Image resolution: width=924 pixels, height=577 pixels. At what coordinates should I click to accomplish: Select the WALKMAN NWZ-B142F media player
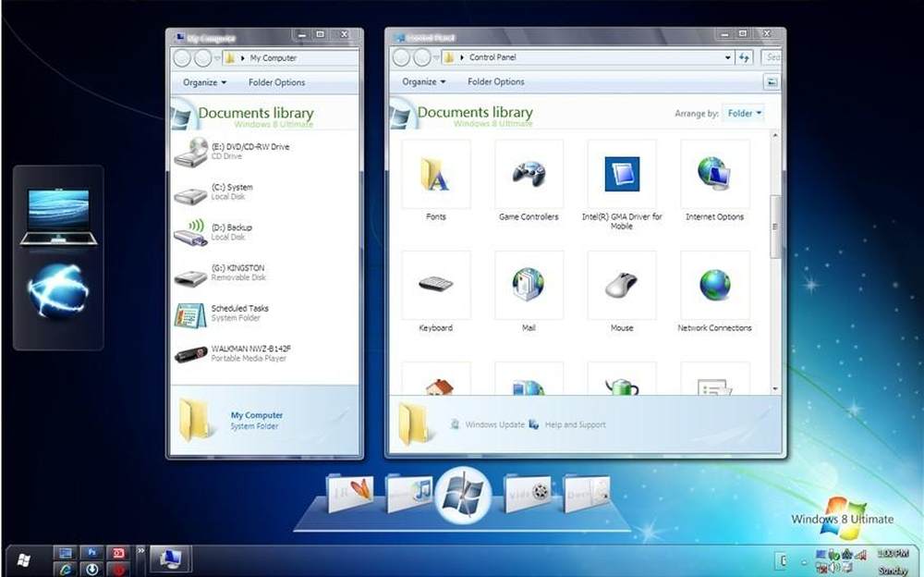click(233, 353)
